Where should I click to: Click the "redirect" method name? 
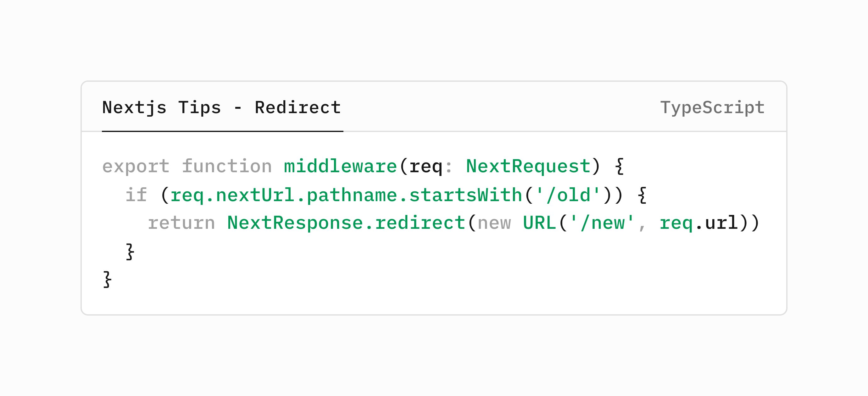[420, 223]
